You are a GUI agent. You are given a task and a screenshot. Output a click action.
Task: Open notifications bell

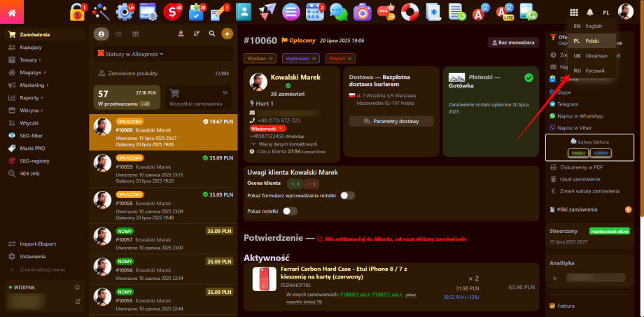click(x=590, y=13)
